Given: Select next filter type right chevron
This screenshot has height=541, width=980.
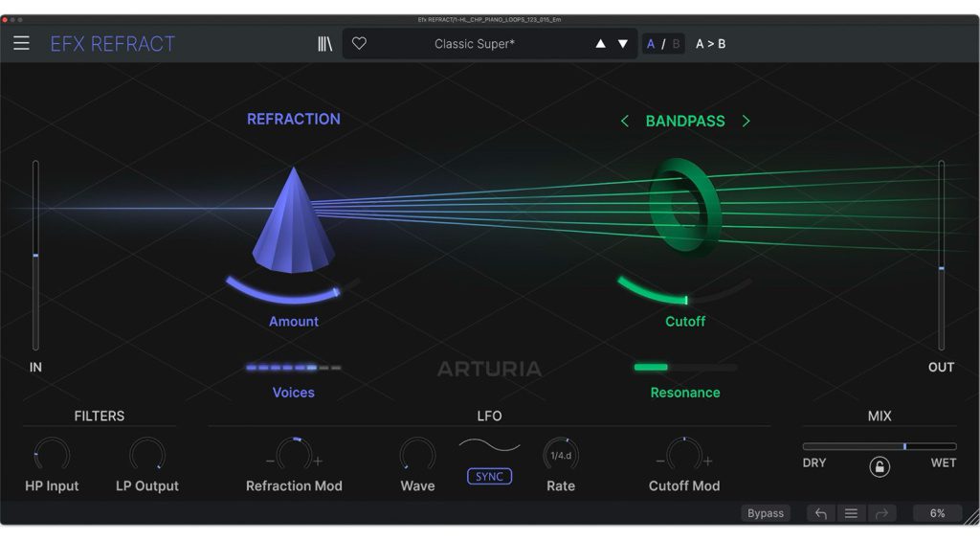Looking at the screenshot, I should [x=746, y=121].
